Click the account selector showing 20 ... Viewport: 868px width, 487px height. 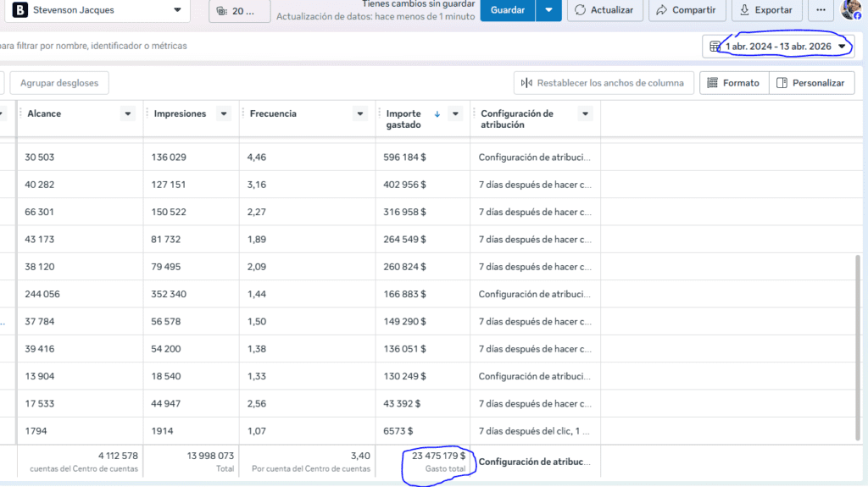239,10
